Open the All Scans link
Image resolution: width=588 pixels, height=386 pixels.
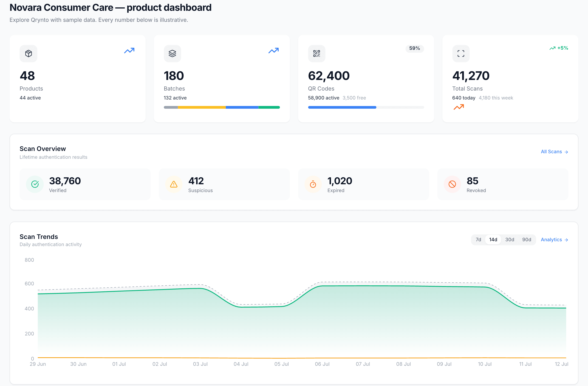pos(555,152)
